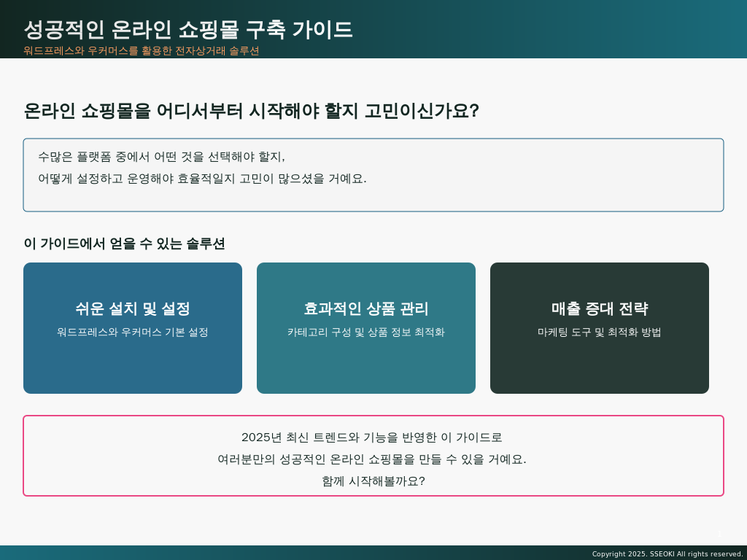Select '여러분만의 성공적인 온라인 쇼핑몰을 만들 수 있을 거예요.'
Viewport: 747px width, 560px height.
371,459
